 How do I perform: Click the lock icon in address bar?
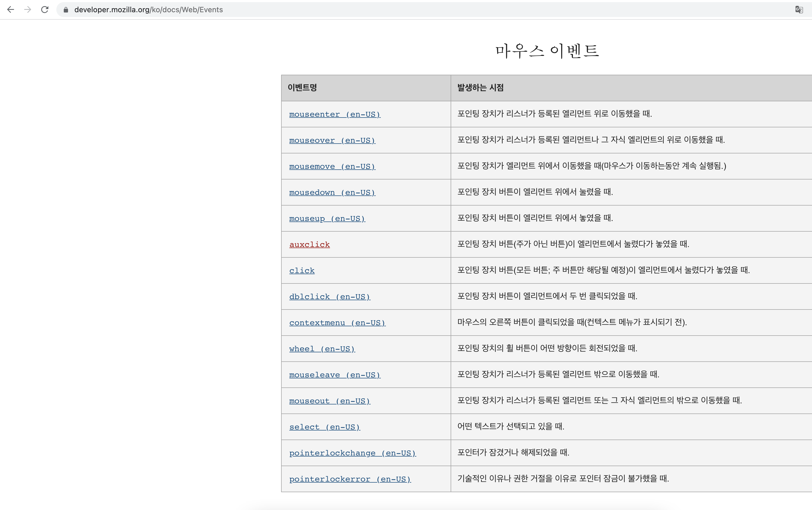coord(66,10)
